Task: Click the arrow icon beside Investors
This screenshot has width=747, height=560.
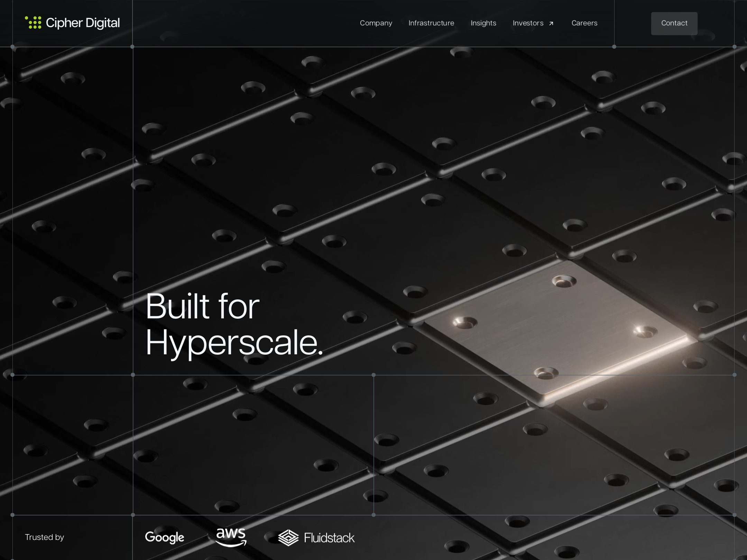Action: 551,24
